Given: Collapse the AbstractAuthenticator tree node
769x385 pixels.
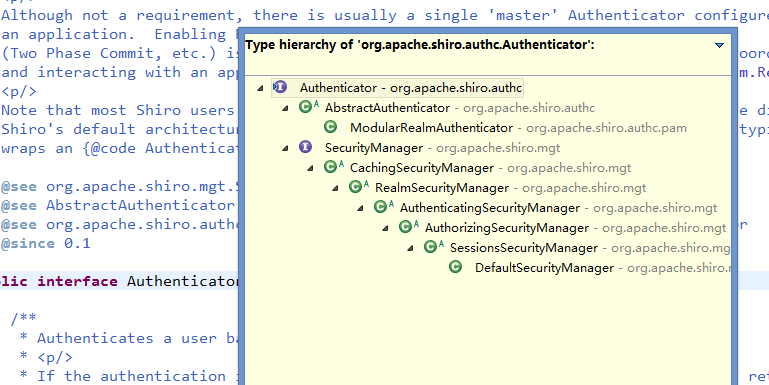Looking at the screenshot, I should coord(285,108).
